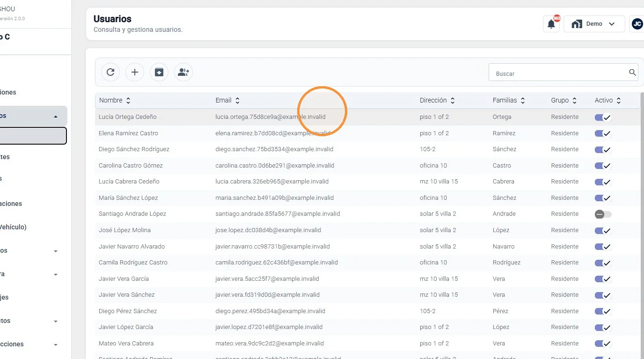Toggle Activo for José López Molina
This screenshot has width=644, height=359.
pyautogui.click(x=603, y=231)
